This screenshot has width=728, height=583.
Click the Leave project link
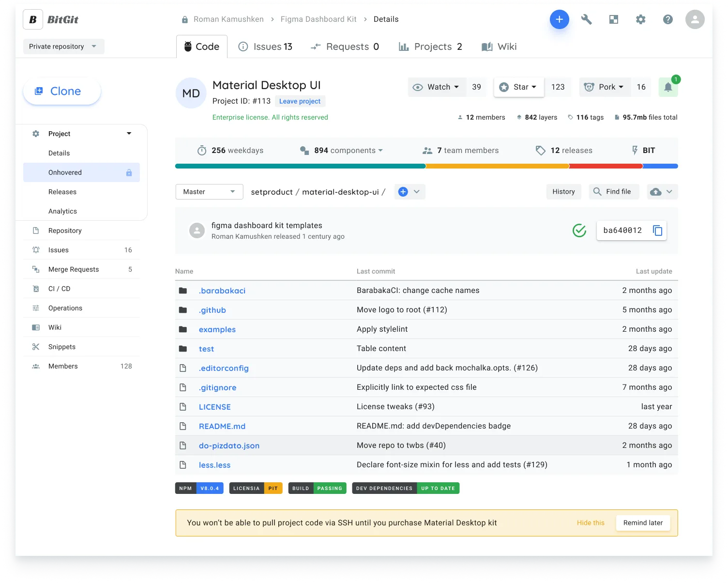(x=300, y=101)
